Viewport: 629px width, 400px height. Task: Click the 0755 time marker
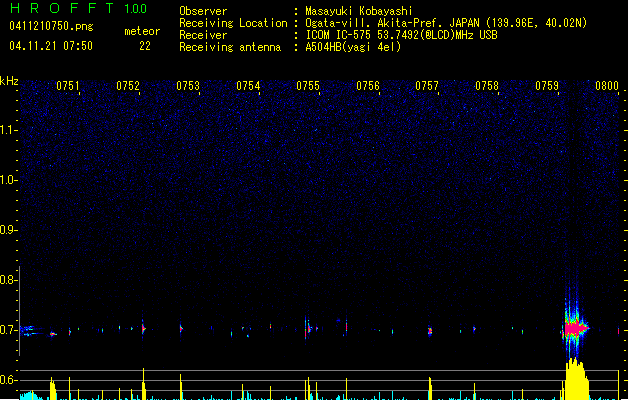pyautogui.click(x=308, y=86)
